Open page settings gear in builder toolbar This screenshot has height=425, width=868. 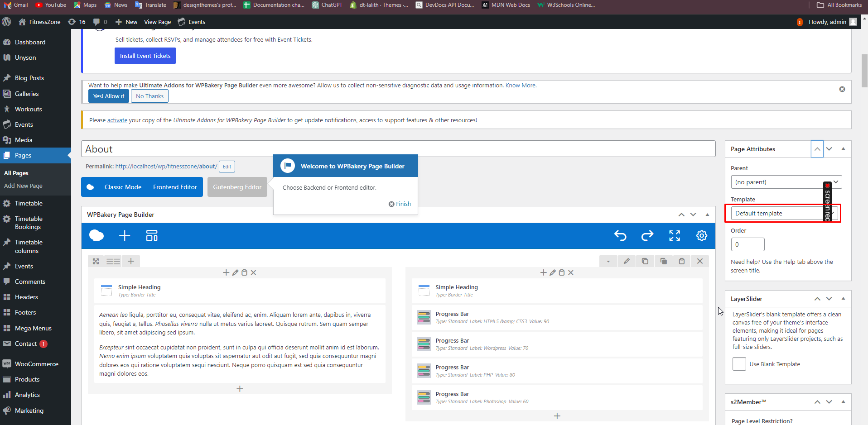702,236
